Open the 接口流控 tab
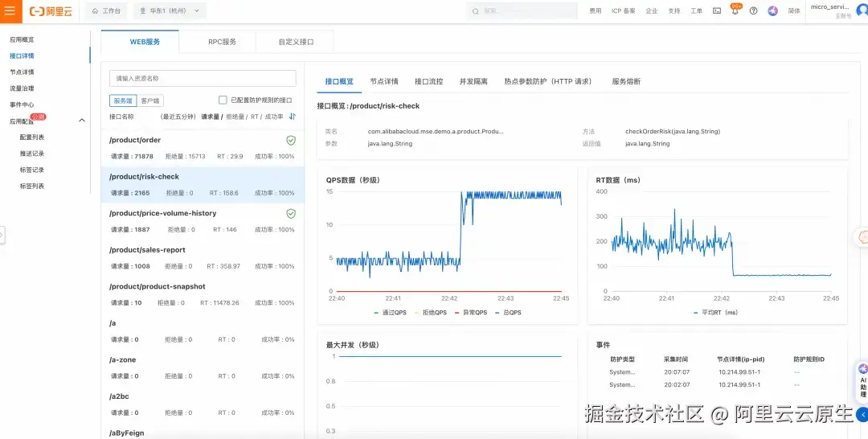The width and height of the screenshot is (868, 439). pyautogui.click(x=429, y=81)
